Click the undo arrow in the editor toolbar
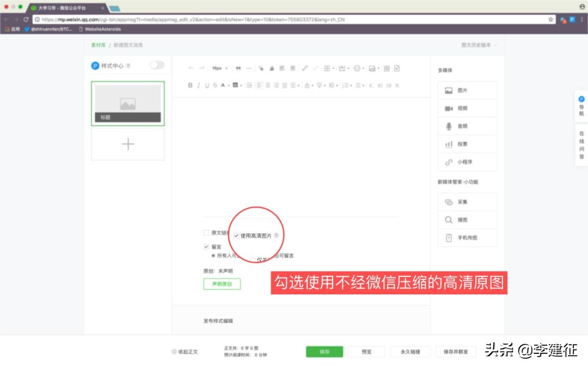 click(x=189, y=68)
